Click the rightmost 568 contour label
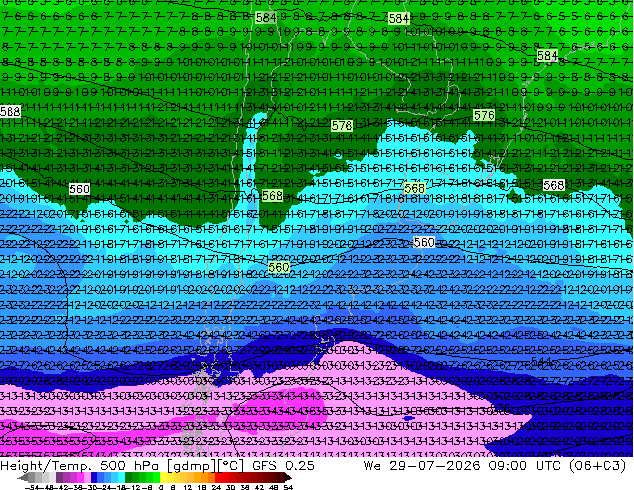Viewport: 634px width, 490px height. 554,186
